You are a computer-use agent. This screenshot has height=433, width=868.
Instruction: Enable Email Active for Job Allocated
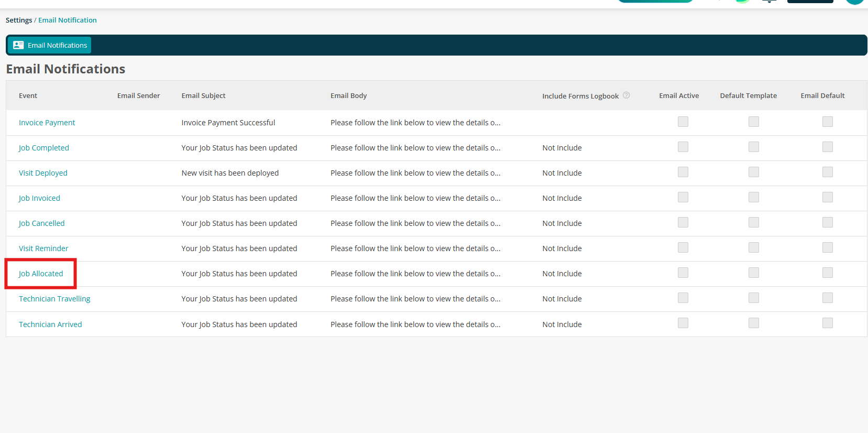pos(683,273)
